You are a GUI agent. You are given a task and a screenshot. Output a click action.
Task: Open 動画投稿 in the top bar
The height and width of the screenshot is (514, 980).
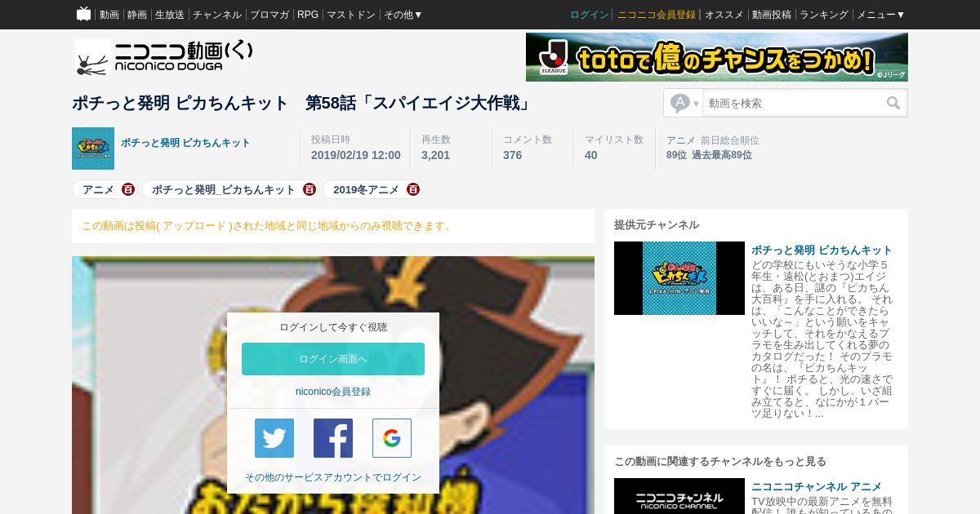tap(772, 15)
